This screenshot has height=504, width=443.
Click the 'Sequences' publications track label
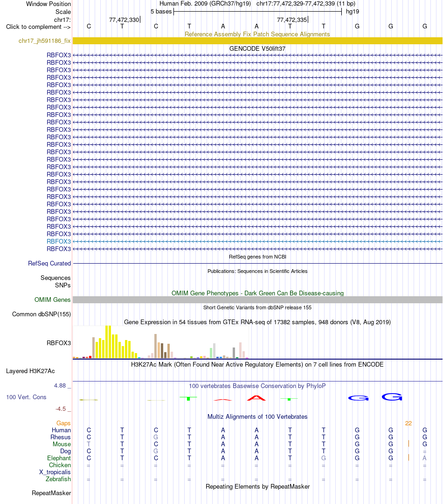click(x=55, y=278)
